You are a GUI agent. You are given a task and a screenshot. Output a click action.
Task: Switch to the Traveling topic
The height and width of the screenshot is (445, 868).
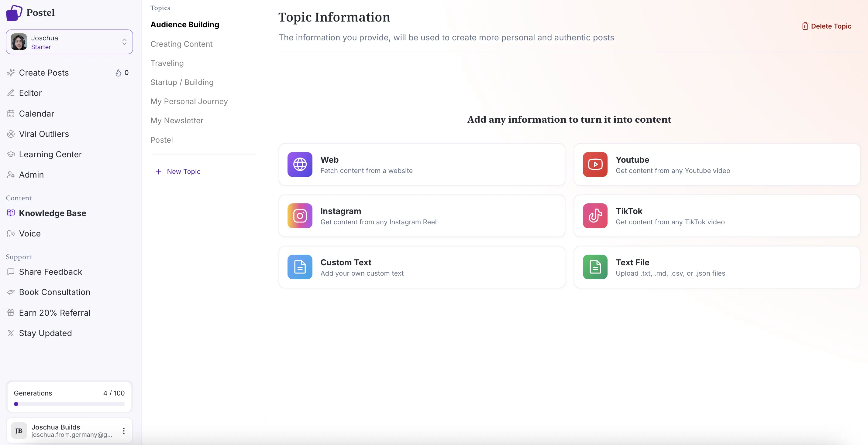coord(167,63)
